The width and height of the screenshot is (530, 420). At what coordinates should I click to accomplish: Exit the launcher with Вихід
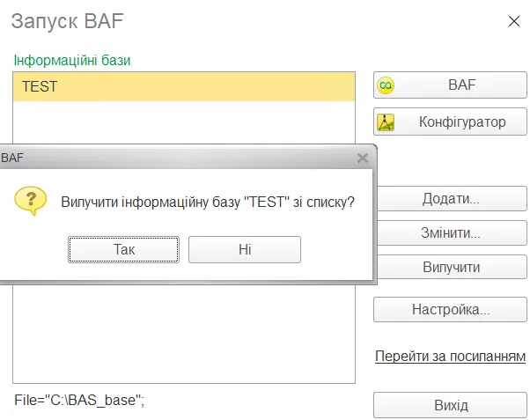click(x=449, y=405)
